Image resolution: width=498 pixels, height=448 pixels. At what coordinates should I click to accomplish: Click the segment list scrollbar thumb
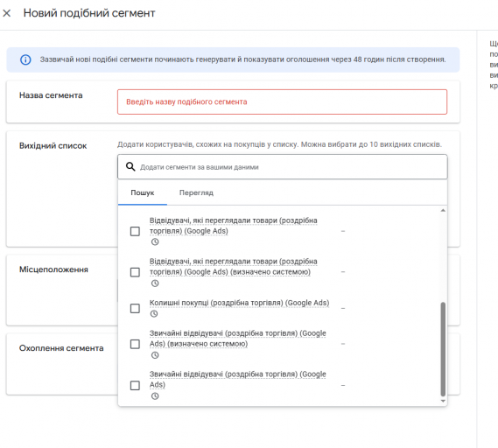pos(443,349)
